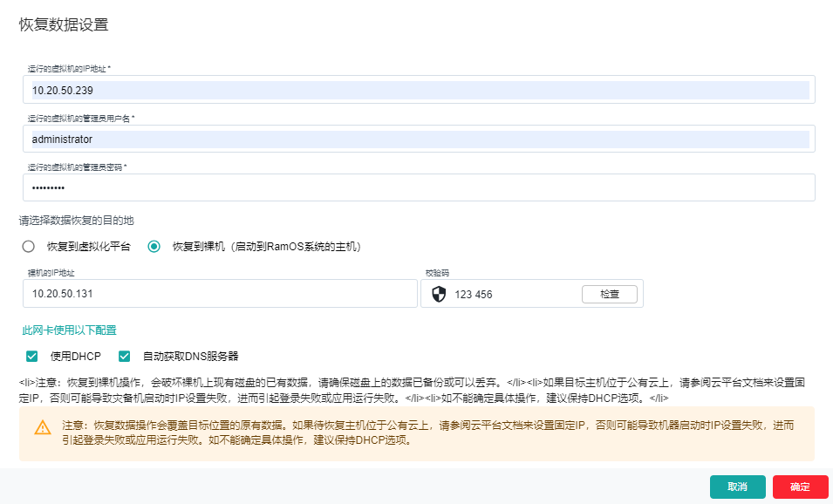Viewport: 833px width, 504px height.
Task: Uncheck the 自动获取DNS服务器 checkbox
Action: (123, 356)
